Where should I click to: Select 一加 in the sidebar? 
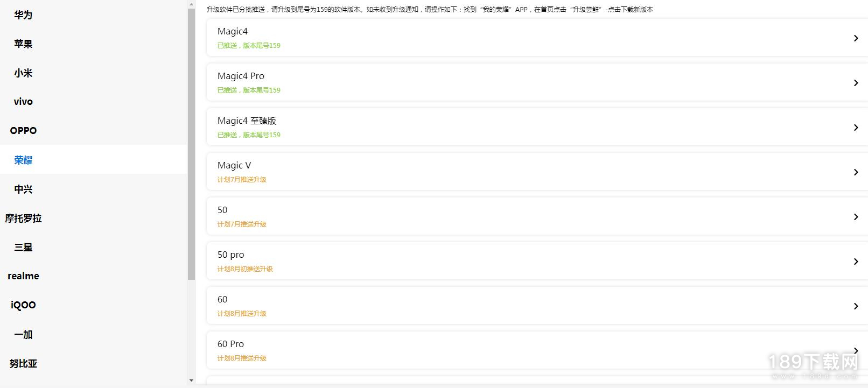(23, 334)
